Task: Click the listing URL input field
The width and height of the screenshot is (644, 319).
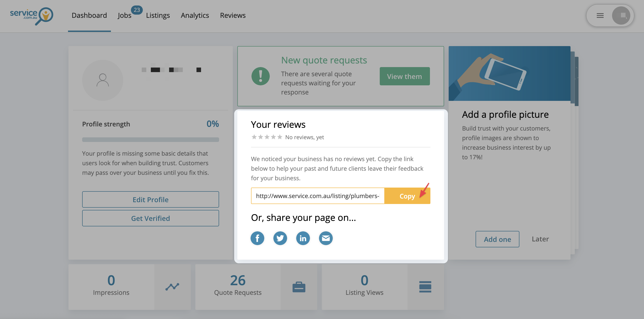Action: tap(317, 196)
